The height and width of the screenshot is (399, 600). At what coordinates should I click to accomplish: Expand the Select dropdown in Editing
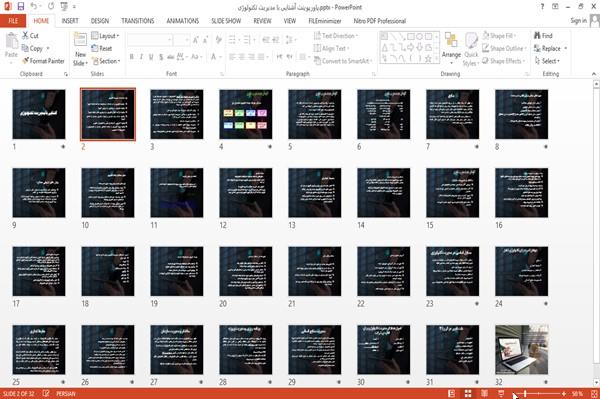[x=547, y=61]
